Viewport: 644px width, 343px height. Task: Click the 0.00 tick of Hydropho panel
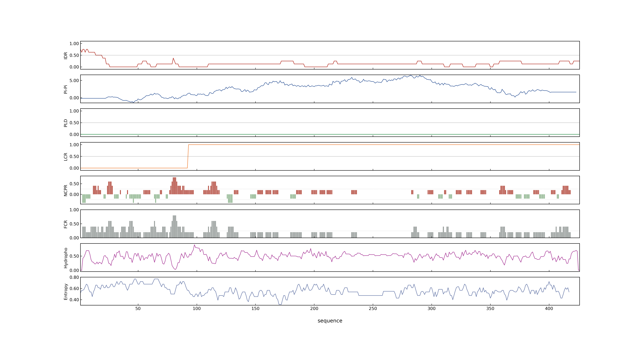point(74,270)
